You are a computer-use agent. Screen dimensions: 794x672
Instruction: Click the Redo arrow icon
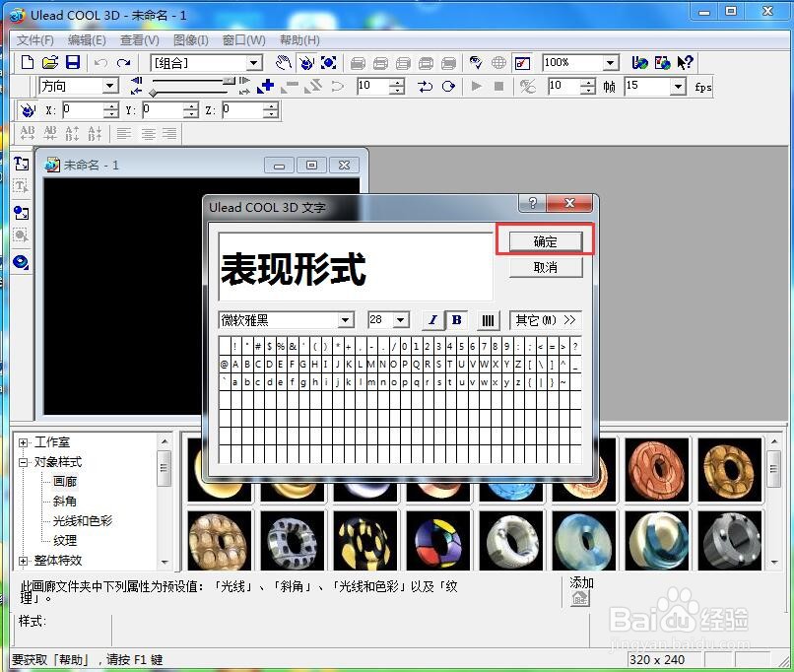click(x=123, y=63)
